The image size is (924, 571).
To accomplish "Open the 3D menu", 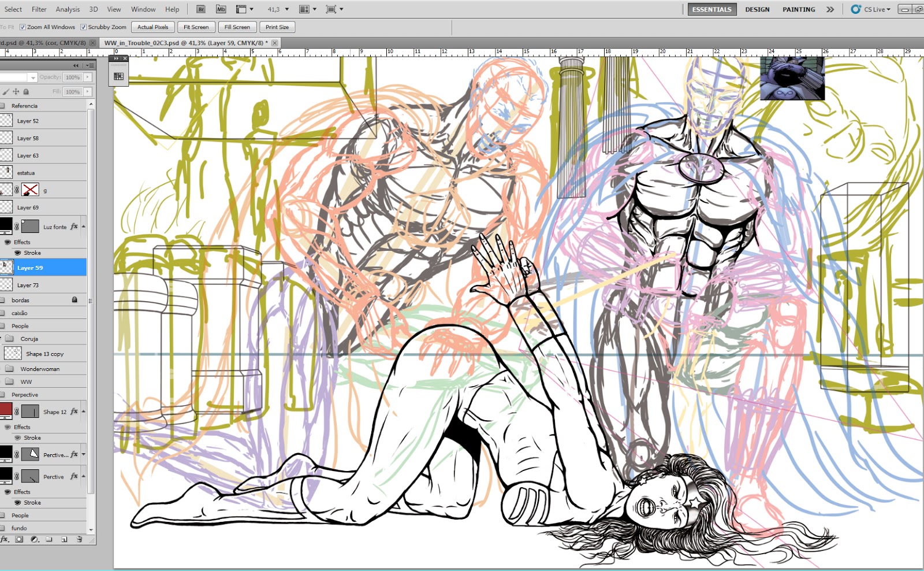I will tap(94, 9).
